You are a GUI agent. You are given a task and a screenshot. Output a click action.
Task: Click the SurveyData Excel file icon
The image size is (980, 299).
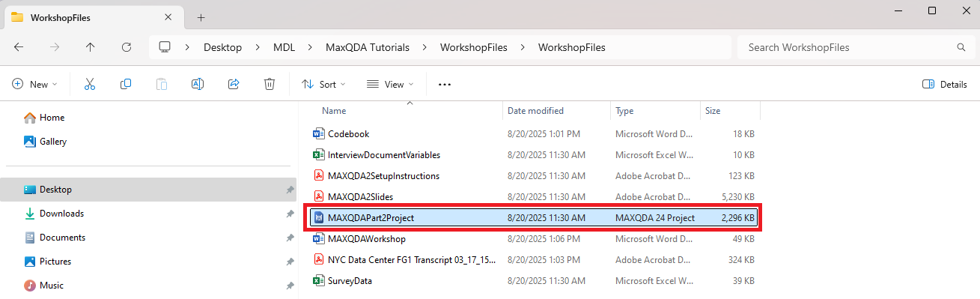(318, 281)
